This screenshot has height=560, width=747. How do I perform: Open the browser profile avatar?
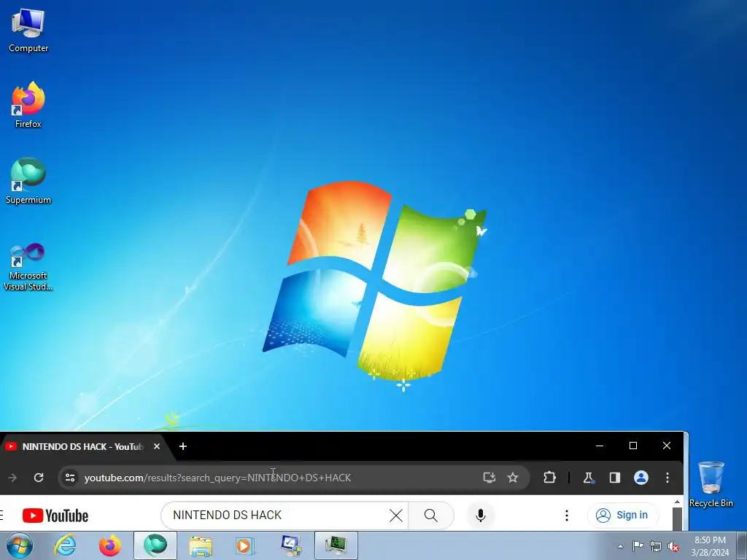641,478
